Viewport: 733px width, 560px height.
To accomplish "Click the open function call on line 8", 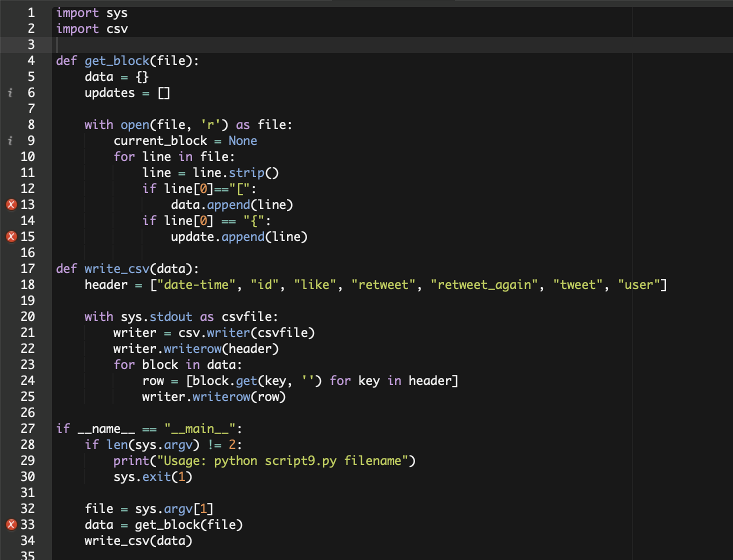I will 134,124.
